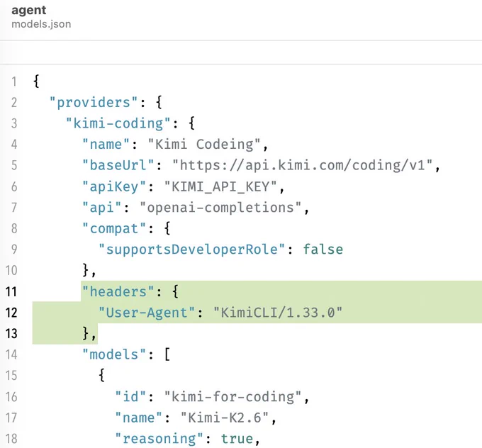Click the "compat" key on line 8
Screen dimensions: 482x448
click(x=114, y=228)
